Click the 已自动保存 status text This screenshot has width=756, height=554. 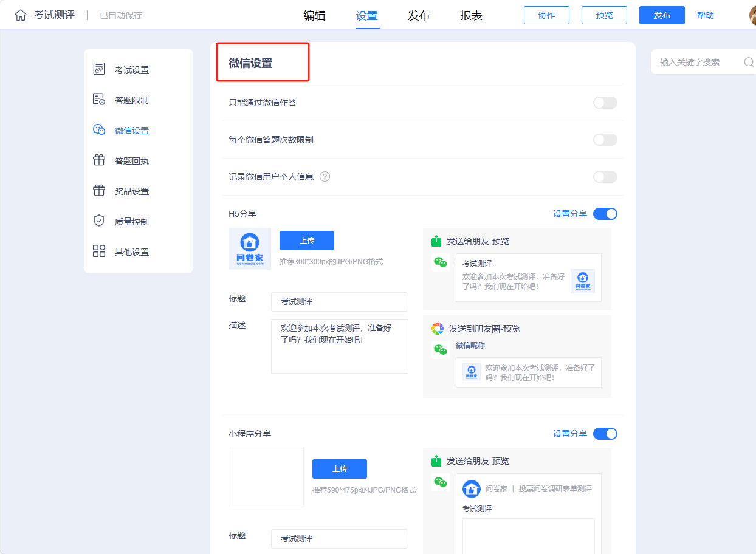121,15
